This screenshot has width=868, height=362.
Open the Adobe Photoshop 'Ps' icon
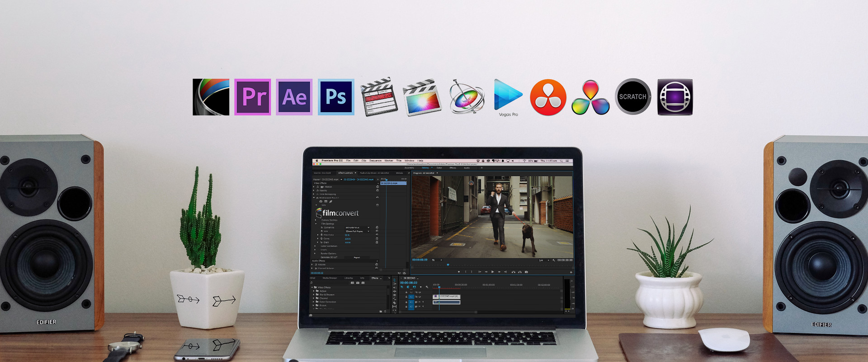(x=336, y=97)
